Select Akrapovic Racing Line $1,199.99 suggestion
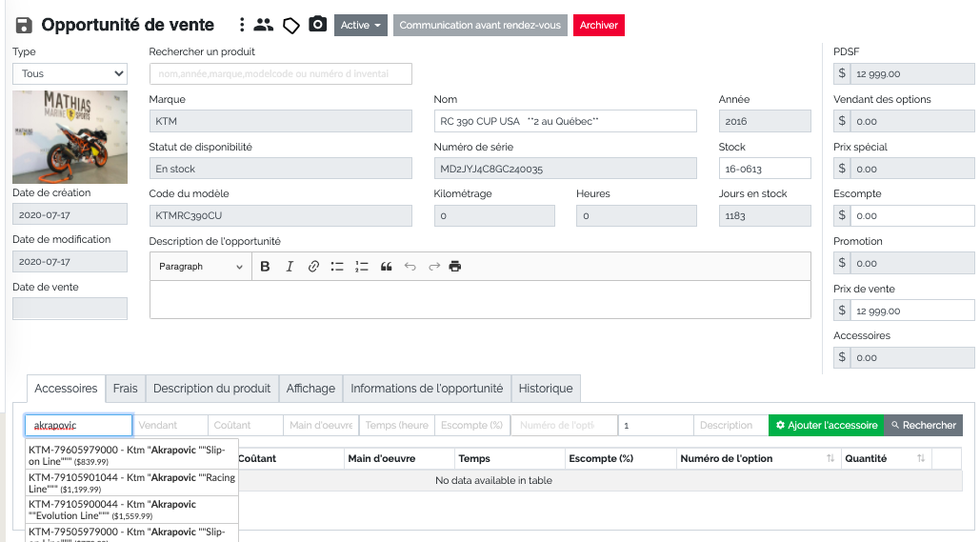 (x=131, y=483)
